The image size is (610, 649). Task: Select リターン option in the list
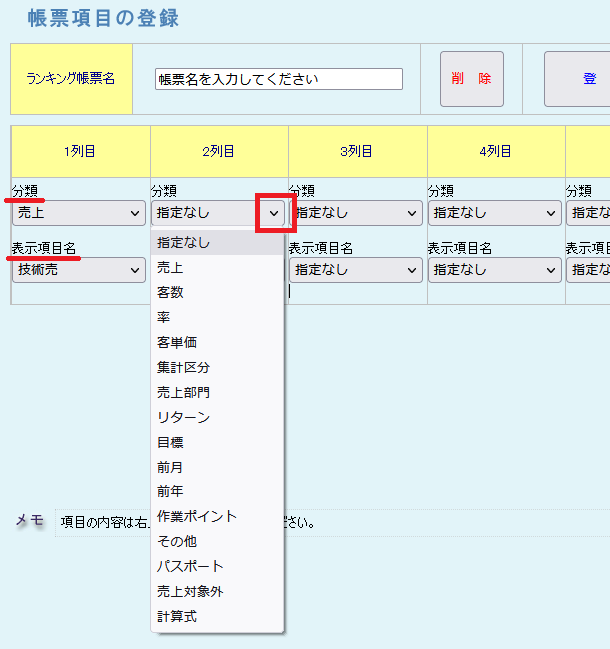[183, 418]
